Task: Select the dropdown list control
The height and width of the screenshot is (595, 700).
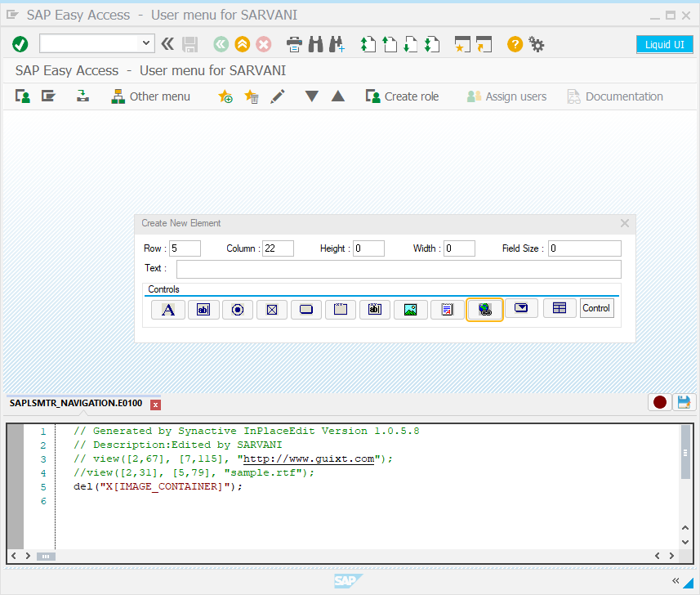Action: pyautogui.click(x=521, y=308)
